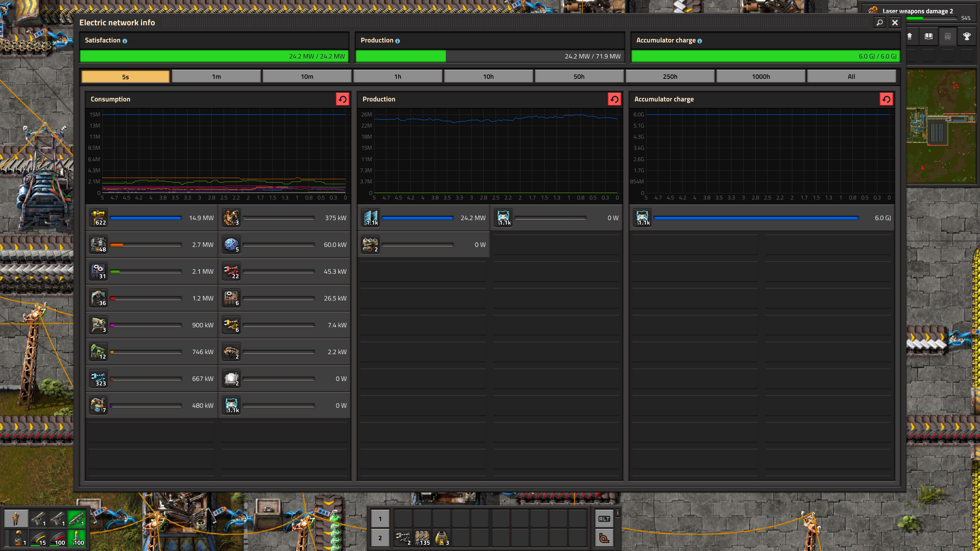Open the search magnifier in title bar
Image resolution: width=980 pixels, height=551 pixels.
click(880, 23)
